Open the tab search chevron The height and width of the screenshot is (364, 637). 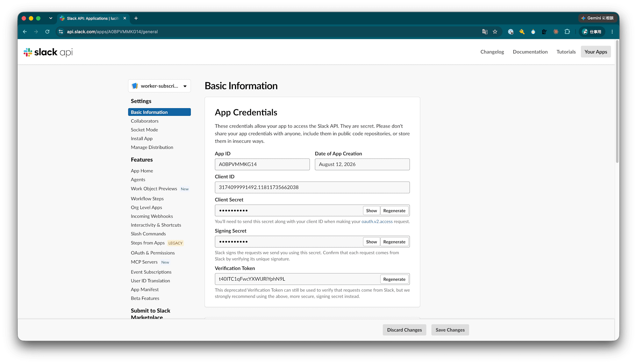point(51,18)
